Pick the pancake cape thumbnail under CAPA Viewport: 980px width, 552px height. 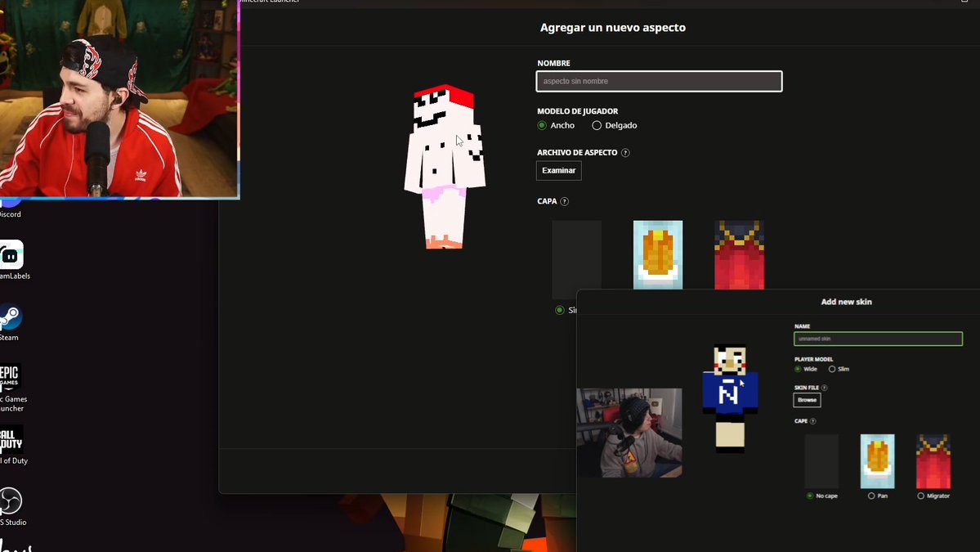coord(657,255)
